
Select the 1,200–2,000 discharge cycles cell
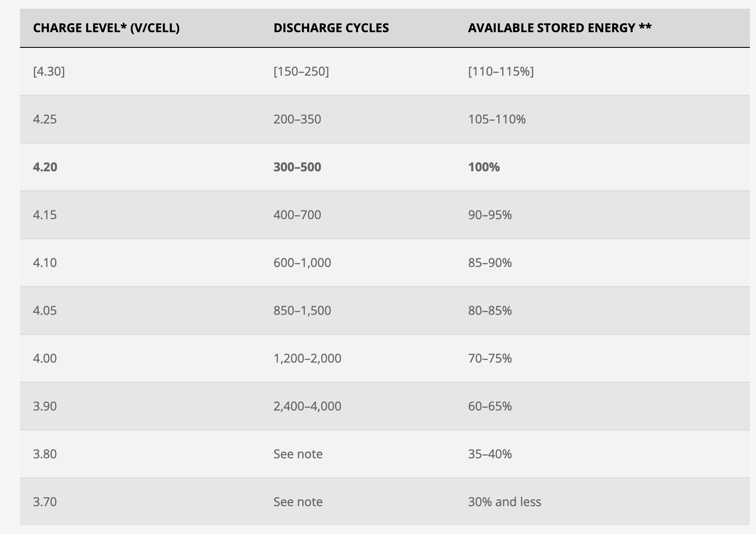307,358
